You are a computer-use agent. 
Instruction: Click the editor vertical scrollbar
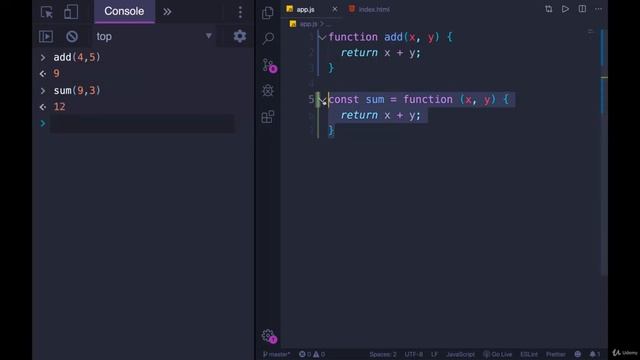coord(604,153)
